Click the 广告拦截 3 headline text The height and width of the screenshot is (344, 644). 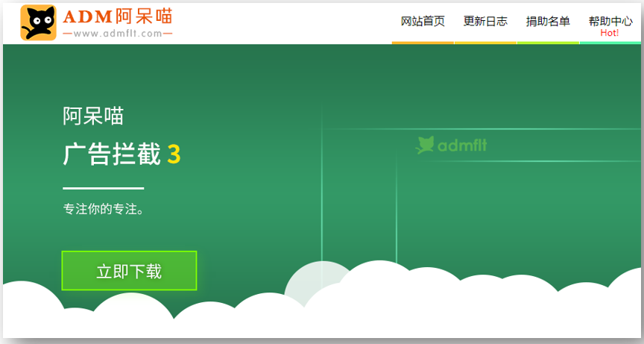click(x=121, y=154)
